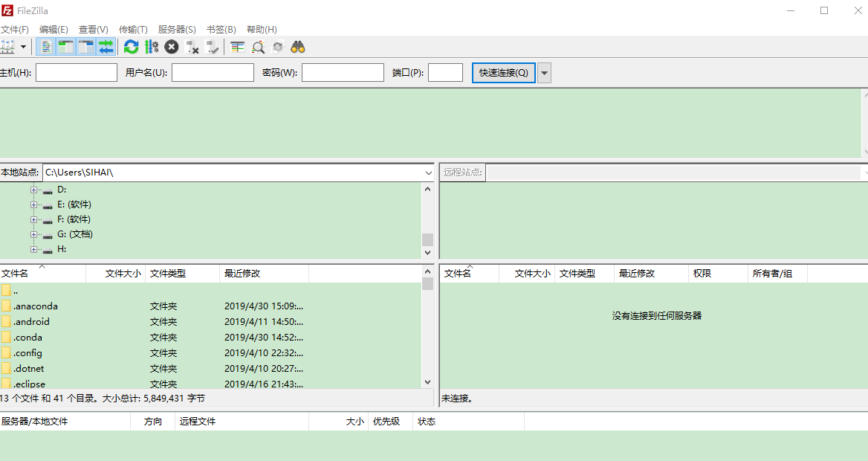
Task: Select the D: drive icon in tree
Action: tap(48, 190)
